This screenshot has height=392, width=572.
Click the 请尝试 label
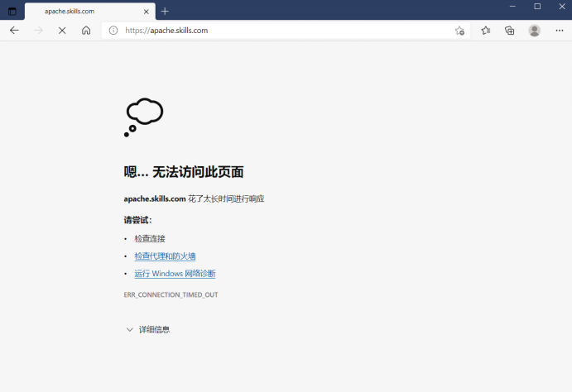[137, 220]
